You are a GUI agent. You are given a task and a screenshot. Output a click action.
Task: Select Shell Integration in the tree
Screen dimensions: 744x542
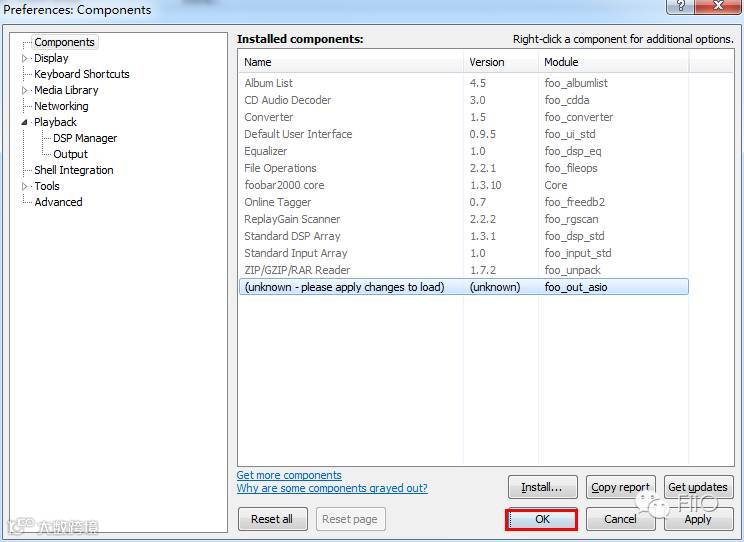click(74, 170)
